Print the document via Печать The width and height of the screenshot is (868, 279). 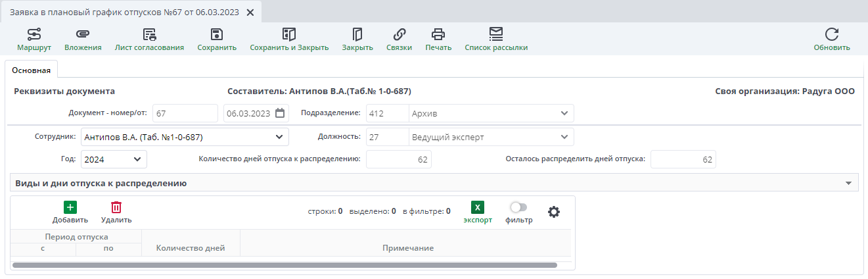click(438, 39)
